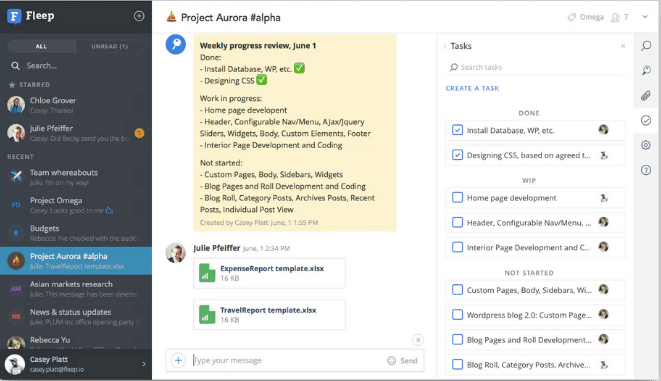
Task: Click the Send button
Action: (x=408, y=361)
